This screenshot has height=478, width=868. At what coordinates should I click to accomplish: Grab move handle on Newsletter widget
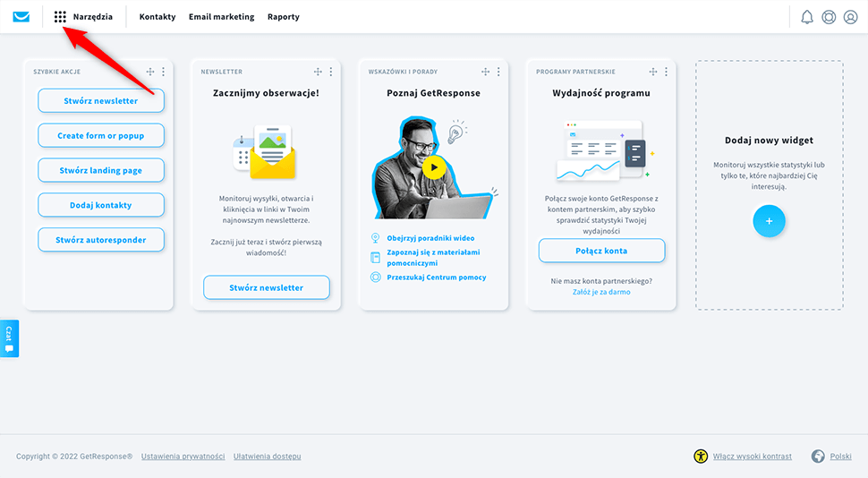coord(318,72)
